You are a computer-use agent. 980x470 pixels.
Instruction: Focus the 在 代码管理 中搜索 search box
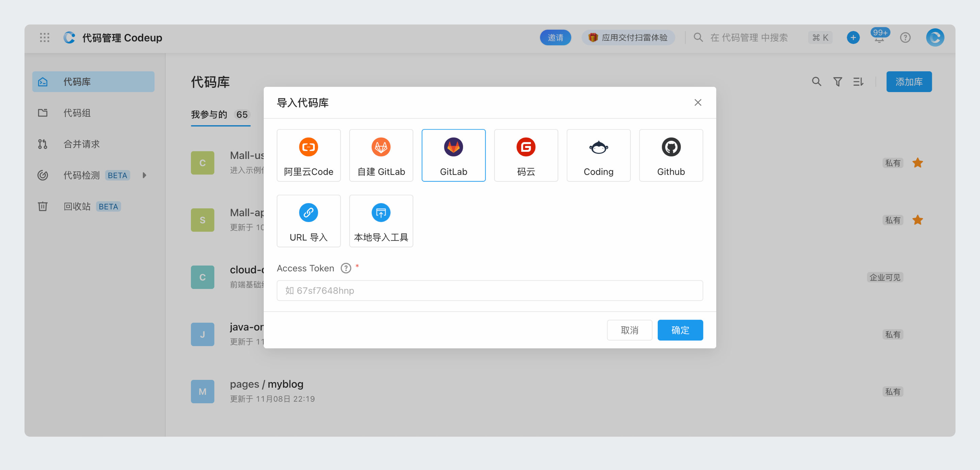tap(748, 37)
